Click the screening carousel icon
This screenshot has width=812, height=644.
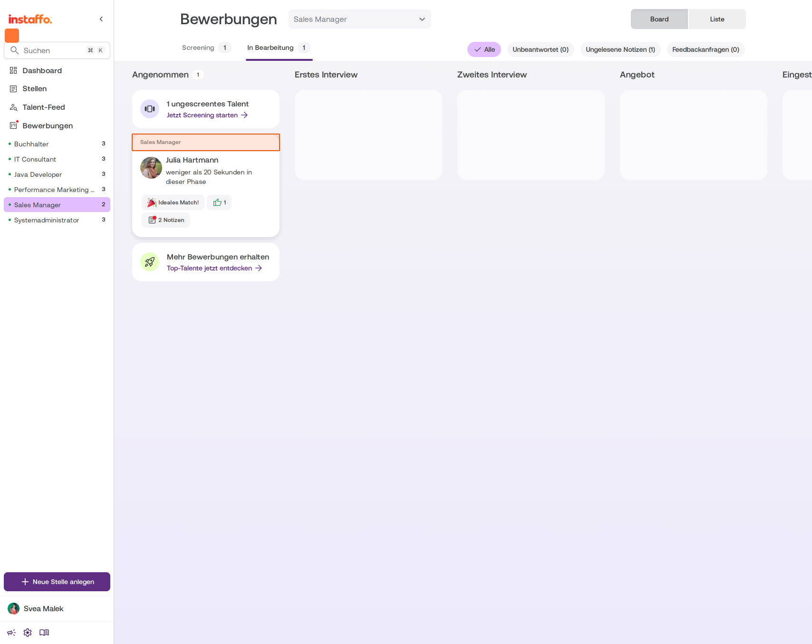pyautogui.click(x=150, y=109)
